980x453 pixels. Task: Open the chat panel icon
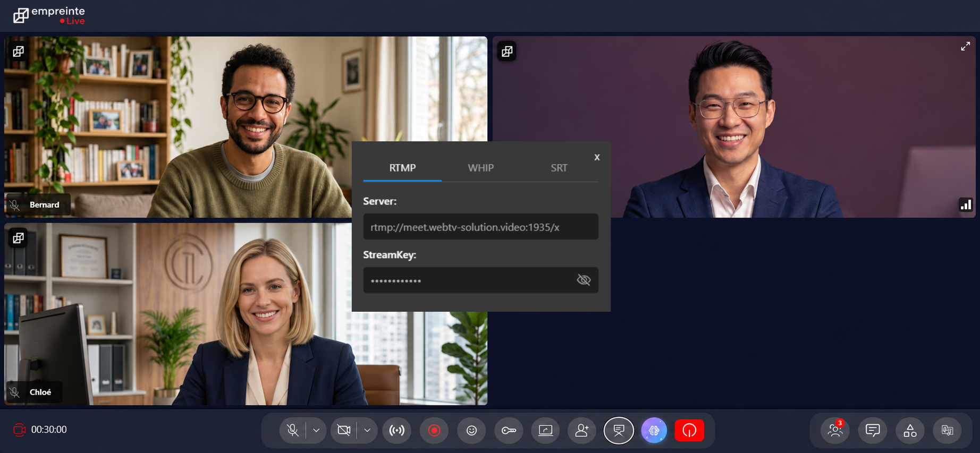873,430
